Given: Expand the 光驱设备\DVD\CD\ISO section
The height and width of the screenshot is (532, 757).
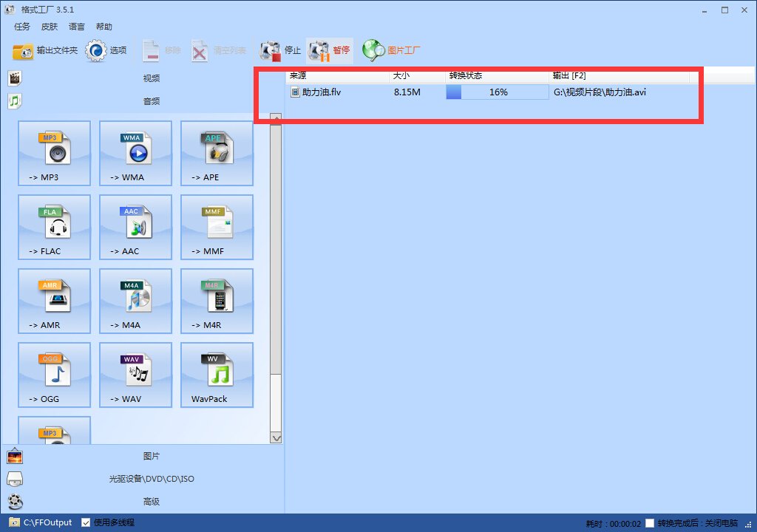Looking at the screenshot, I should (151, 479).
